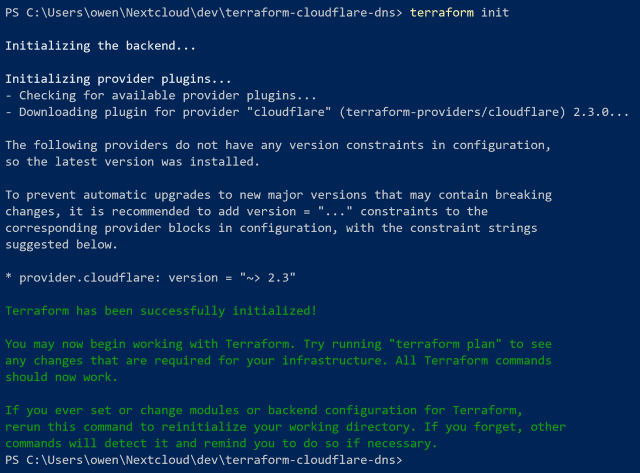Click the 'Initializing provider plugins...' line
This screenshot has width=640, height=473.
[x=118, y=79]
